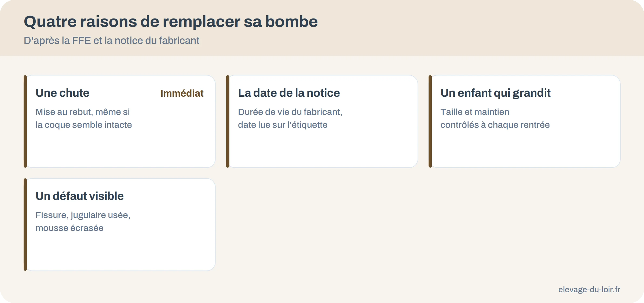Click the text "Mise au rebut, même si la coque semble intacte"

coord(84,118)
